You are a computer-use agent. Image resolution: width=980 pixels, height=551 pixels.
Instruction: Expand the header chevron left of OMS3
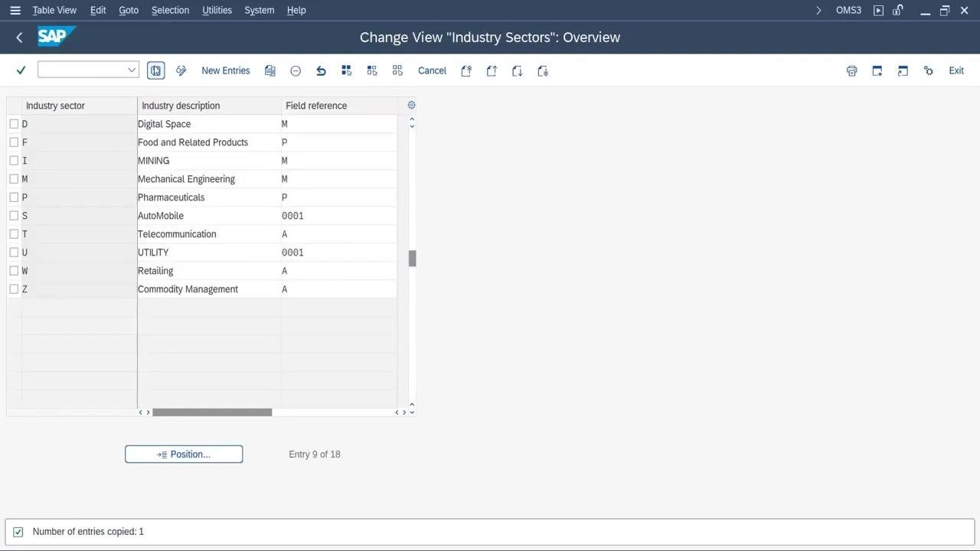click(x=818, y=10)
